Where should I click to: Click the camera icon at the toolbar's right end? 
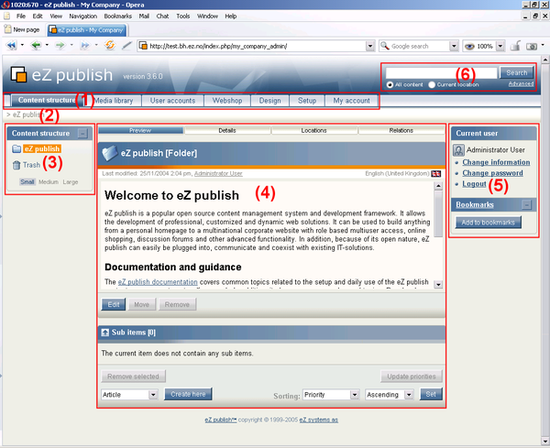coord(532,46)
